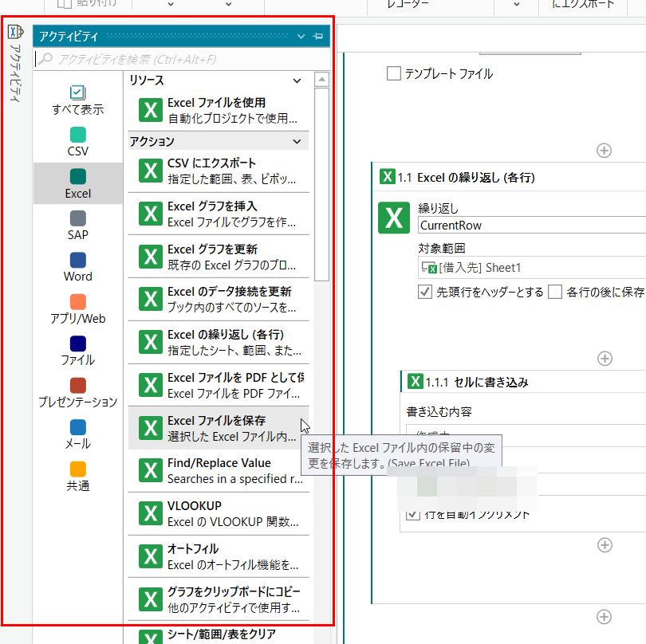Click the Excel ファイルを保存 title text
Viewport: 646px width, 644px height.
216,420
